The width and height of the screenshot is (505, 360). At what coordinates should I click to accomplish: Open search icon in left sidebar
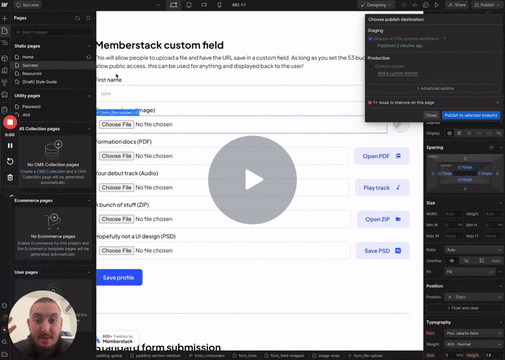pos(5,342)
